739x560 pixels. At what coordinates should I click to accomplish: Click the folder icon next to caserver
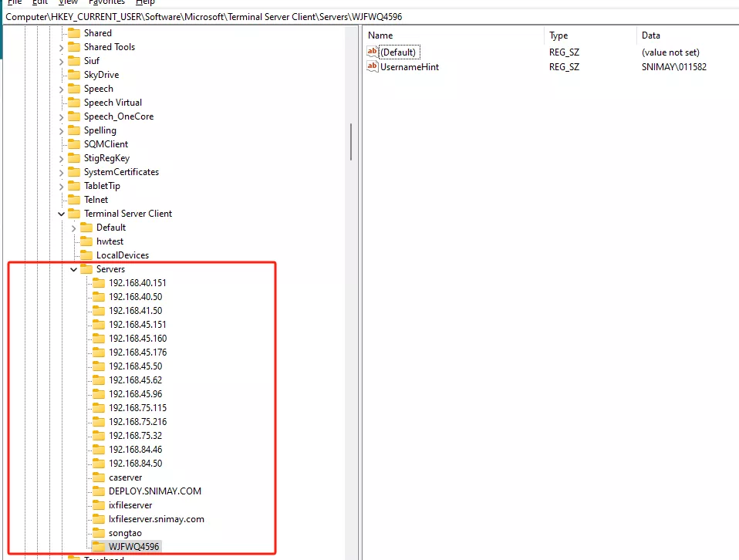[99, 477]
